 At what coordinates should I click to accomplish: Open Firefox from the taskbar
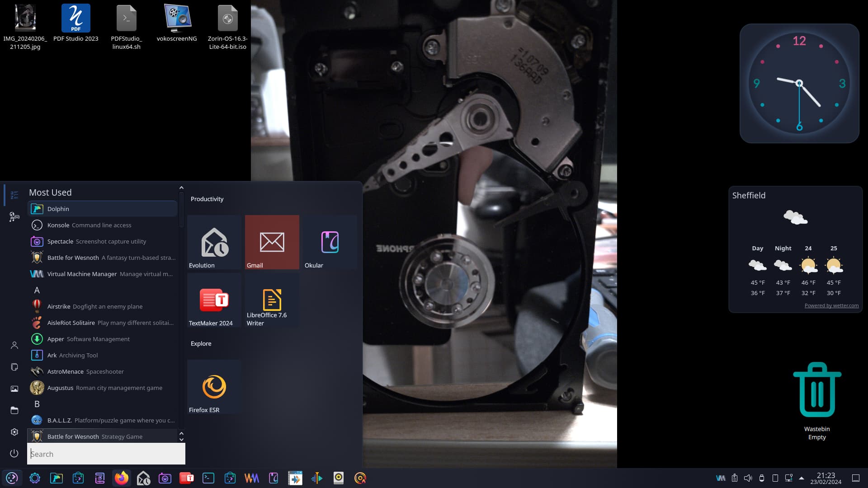tap(121, 478)
